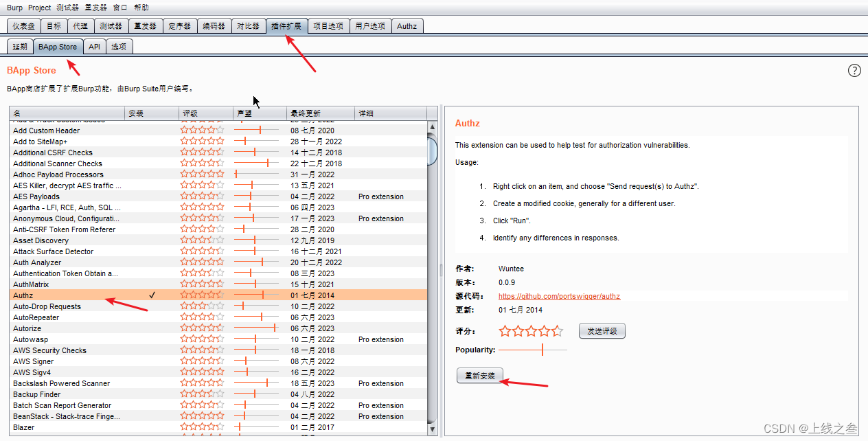
Task: Sort list by the 名 column header
Action: [x=67, y=113]
